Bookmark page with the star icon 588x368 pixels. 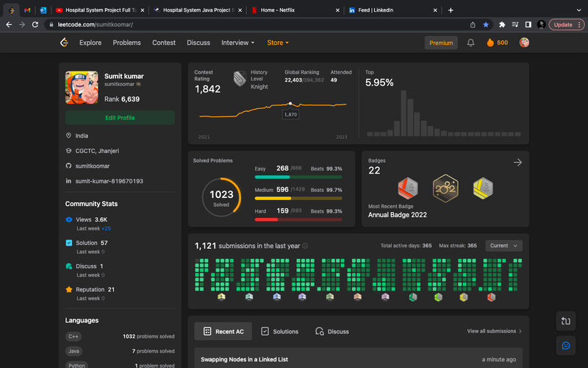(x=486, y=24)
